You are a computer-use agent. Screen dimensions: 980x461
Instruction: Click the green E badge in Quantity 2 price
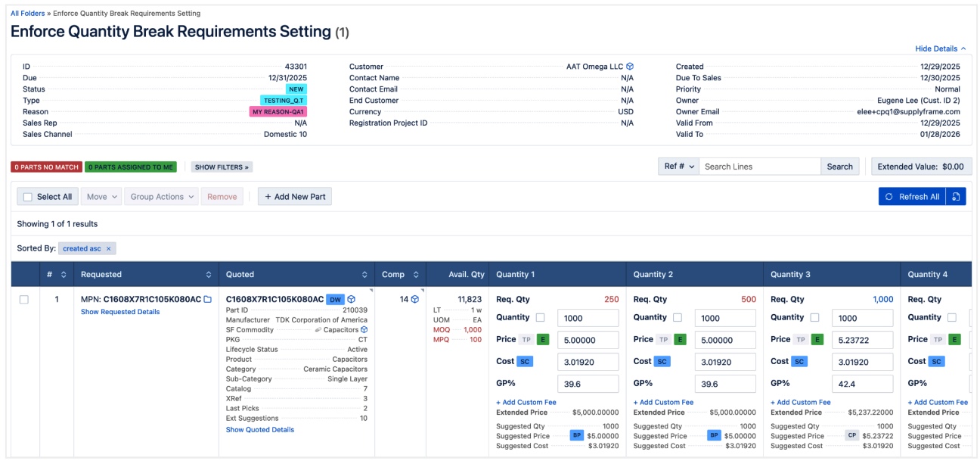pos(680,340)
